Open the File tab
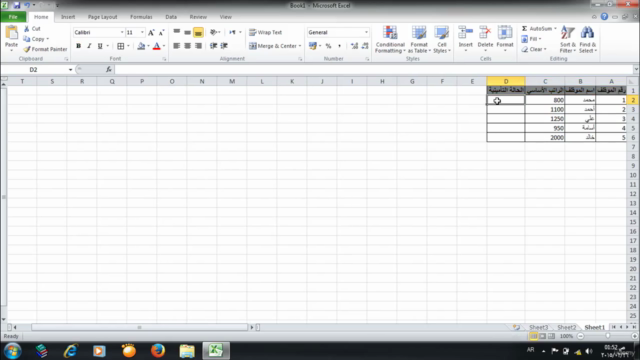 13,17
